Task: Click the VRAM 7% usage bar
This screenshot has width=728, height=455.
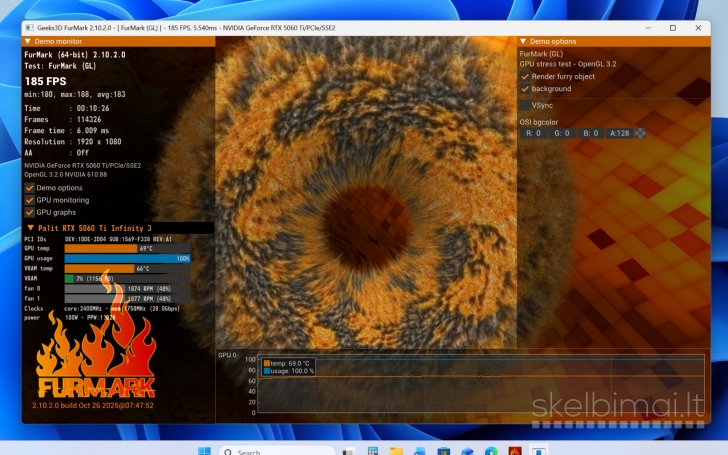Action: (x=127, y=279)
